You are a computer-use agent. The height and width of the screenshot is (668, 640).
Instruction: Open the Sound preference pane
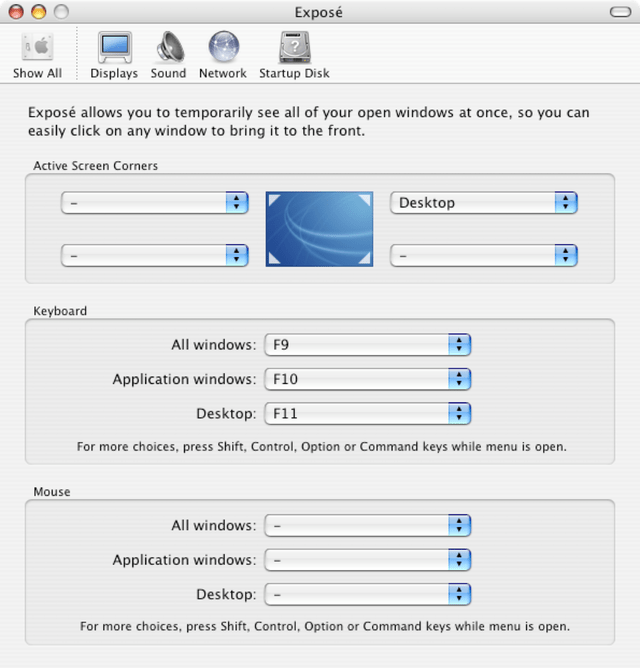coord(168,55)
